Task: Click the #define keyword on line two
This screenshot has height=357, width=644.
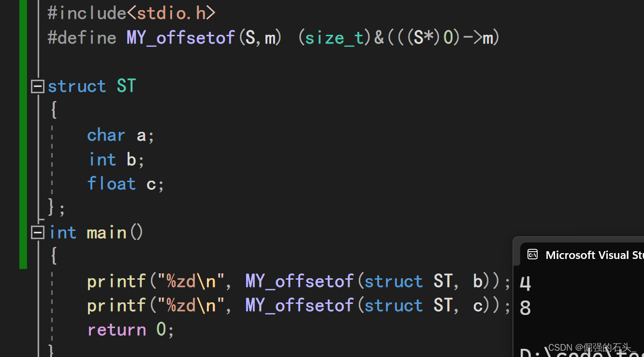Action: (x=82, y=38)
